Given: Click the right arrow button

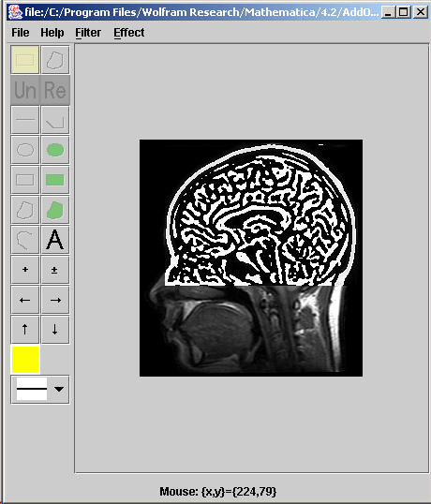Looking at the screenshot, I should point(55,300).
